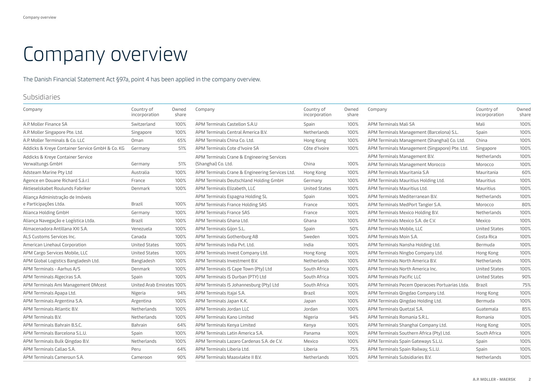This screenshot has width=554, height=392.
Task: Click the 'Oman' country cell
Action: pos(137,140)
